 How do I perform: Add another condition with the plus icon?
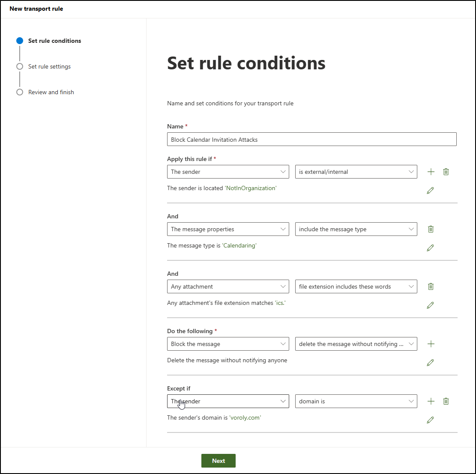[431, 172]
